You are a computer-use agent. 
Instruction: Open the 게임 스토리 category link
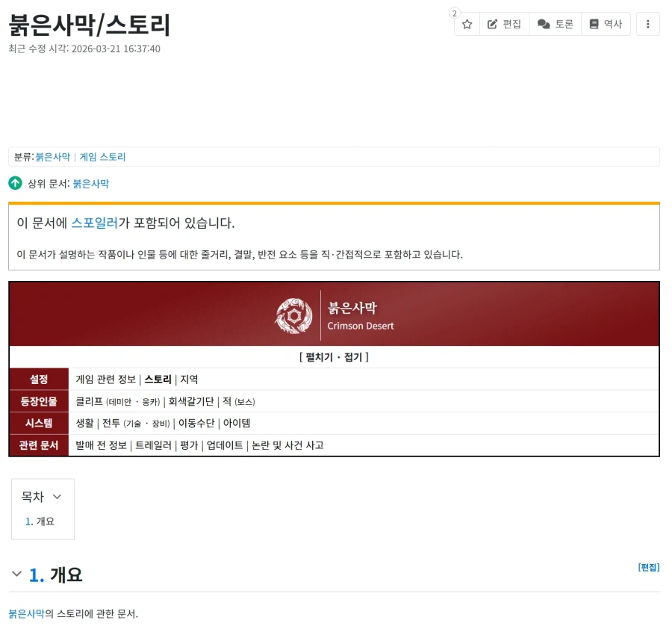pos(102,157)
